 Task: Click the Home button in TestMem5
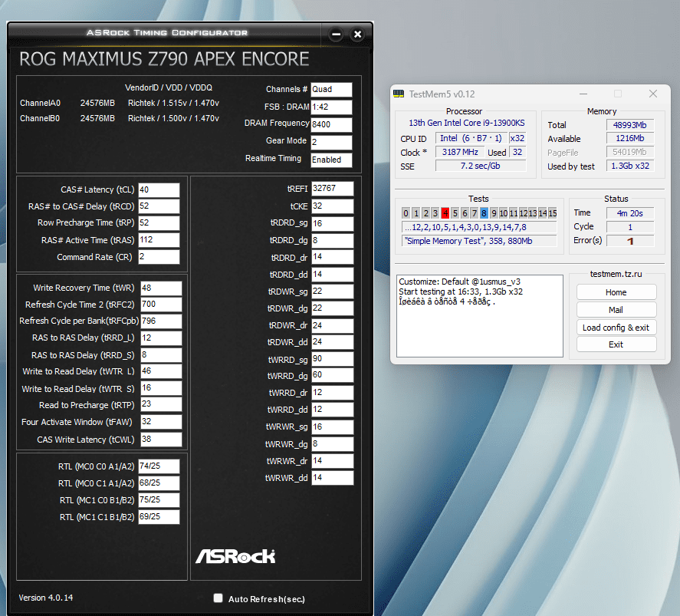(x=616, y=292)
